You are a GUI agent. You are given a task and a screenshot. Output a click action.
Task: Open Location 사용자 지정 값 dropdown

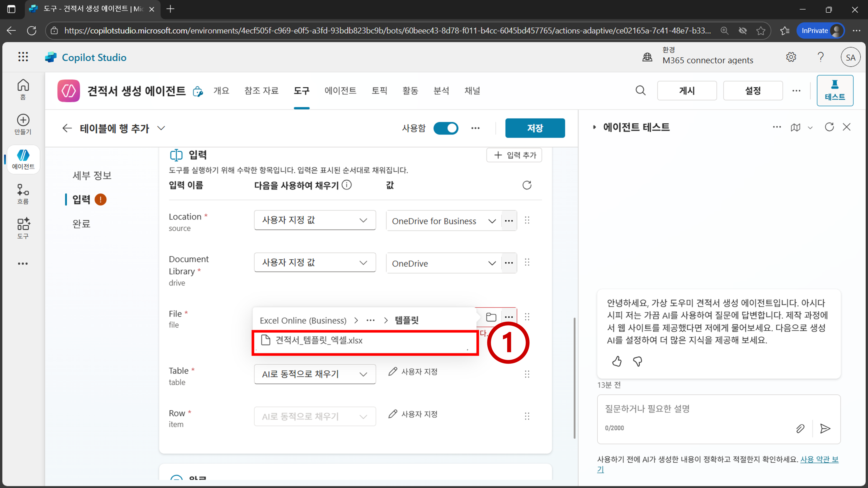tap(315, 220)
